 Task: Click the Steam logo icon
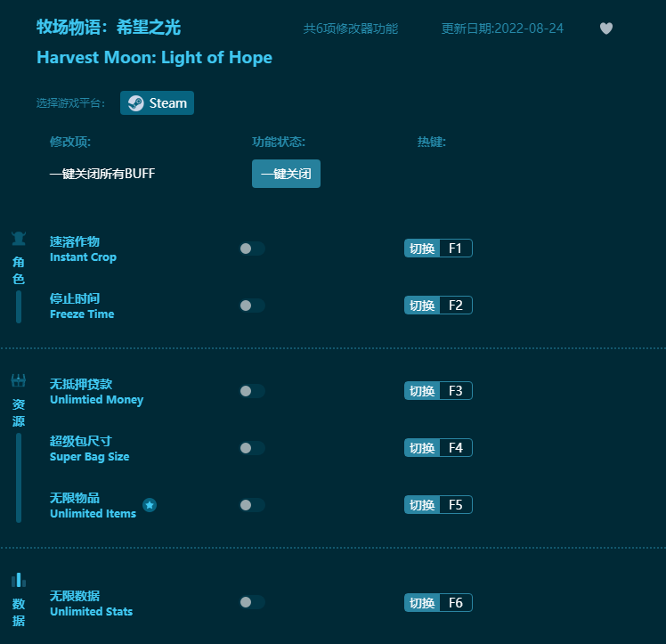click(x=136, y=103)
